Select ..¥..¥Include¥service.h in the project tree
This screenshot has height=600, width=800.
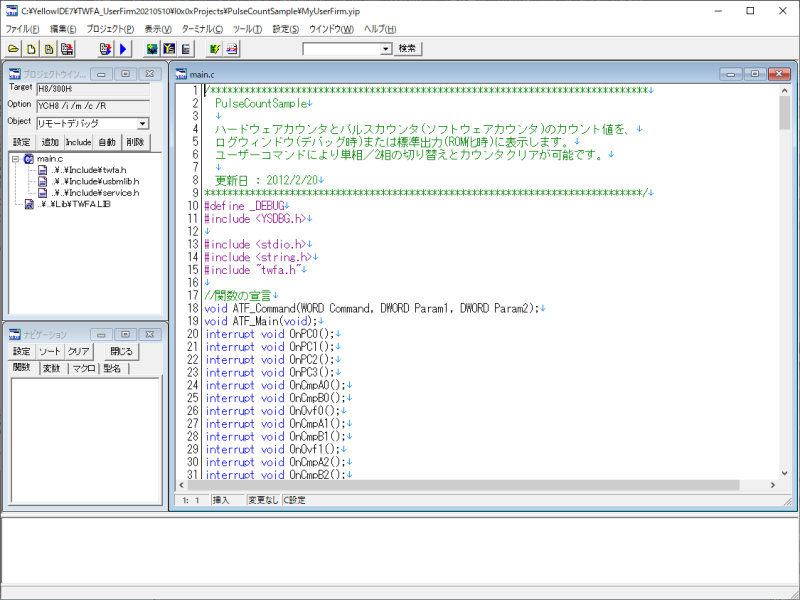(x=95, y=192)
